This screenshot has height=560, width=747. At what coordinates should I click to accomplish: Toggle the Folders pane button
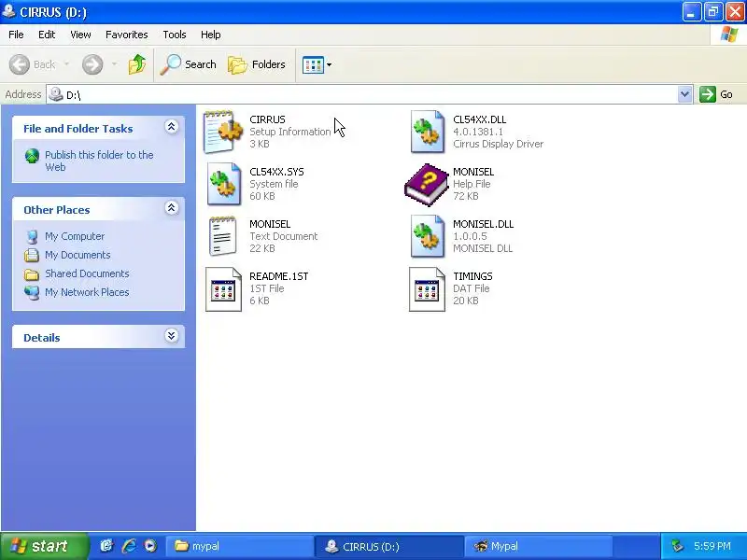click(257, 64)
